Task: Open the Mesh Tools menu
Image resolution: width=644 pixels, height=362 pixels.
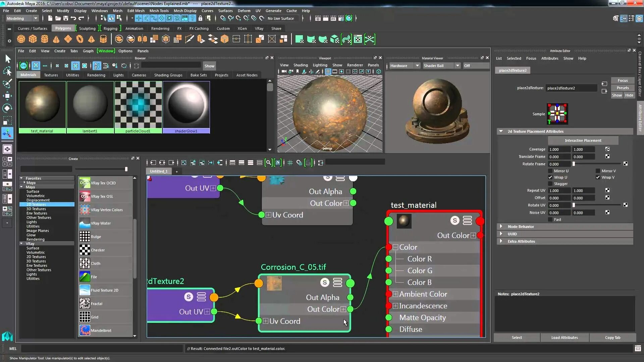Action: (x=159, y=11)
